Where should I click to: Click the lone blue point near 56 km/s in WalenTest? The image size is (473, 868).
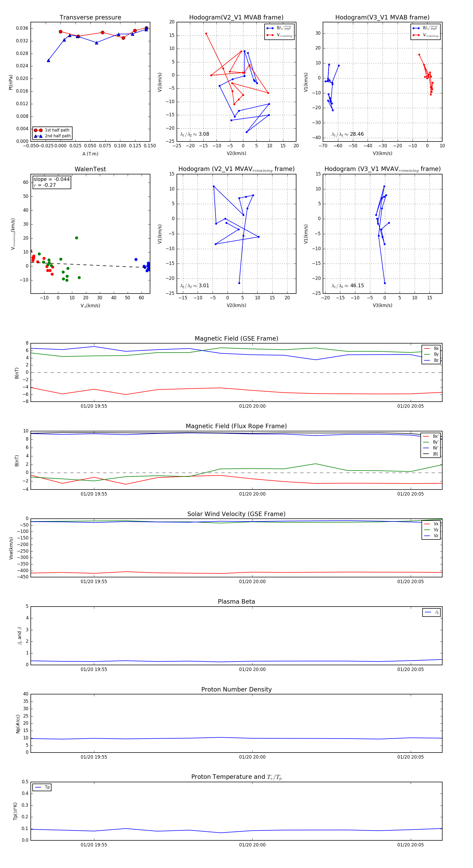coord(136,259)
